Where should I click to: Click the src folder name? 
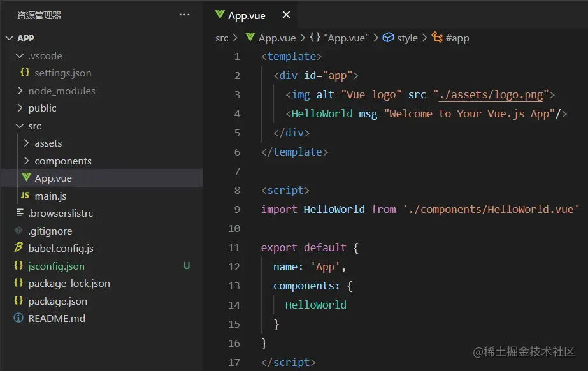click(34, 126)
